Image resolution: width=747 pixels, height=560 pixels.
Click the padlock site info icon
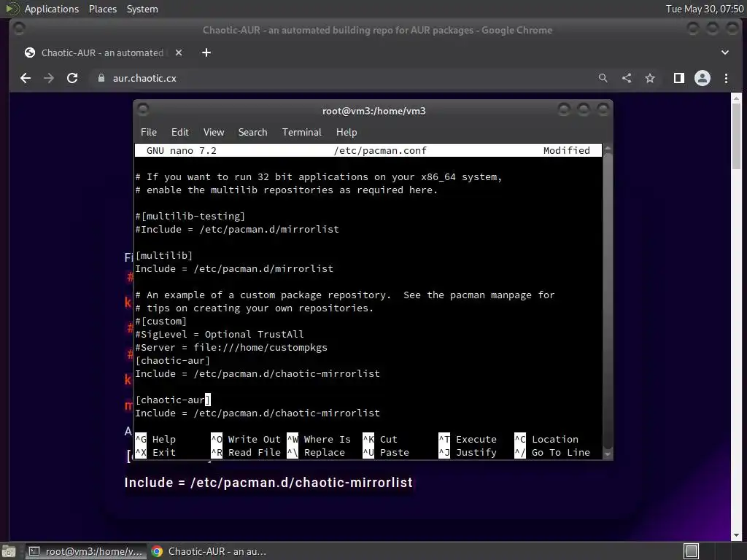point(101,78)
